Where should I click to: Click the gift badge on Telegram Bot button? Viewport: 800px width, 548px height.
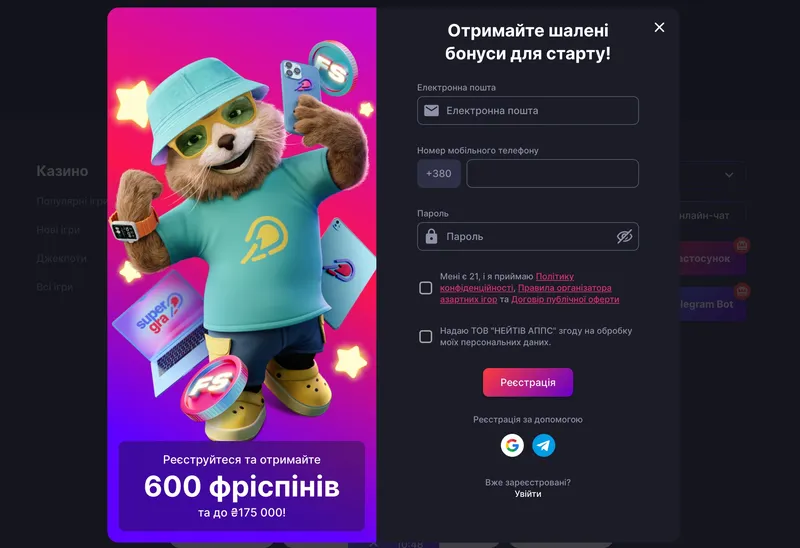point(741,291)
